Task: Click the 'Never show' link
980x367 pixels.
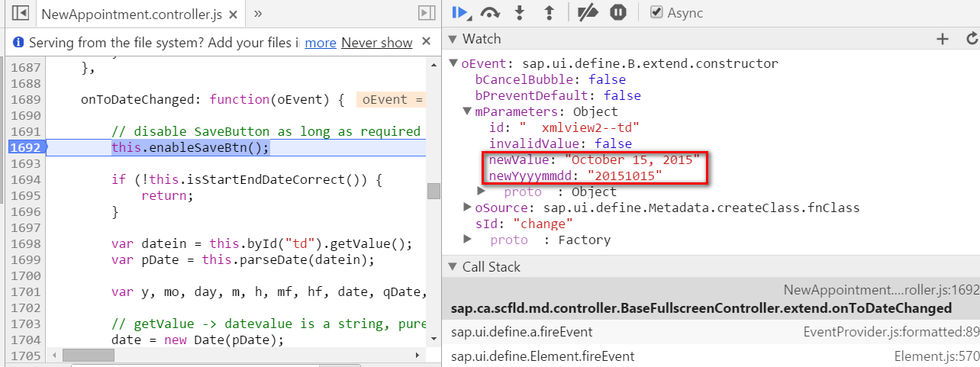Action: pos(377,43)
